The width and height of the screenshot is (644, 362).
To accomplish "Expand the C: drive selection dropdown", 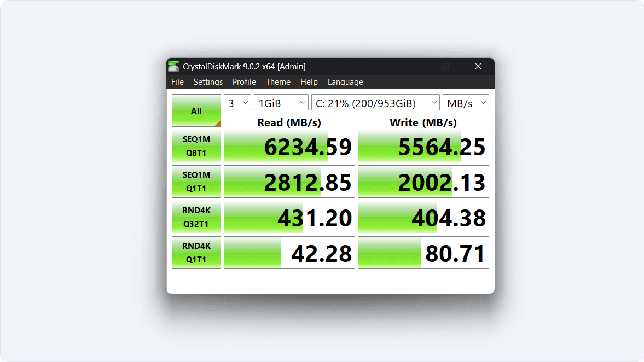I will coord(375,103).
